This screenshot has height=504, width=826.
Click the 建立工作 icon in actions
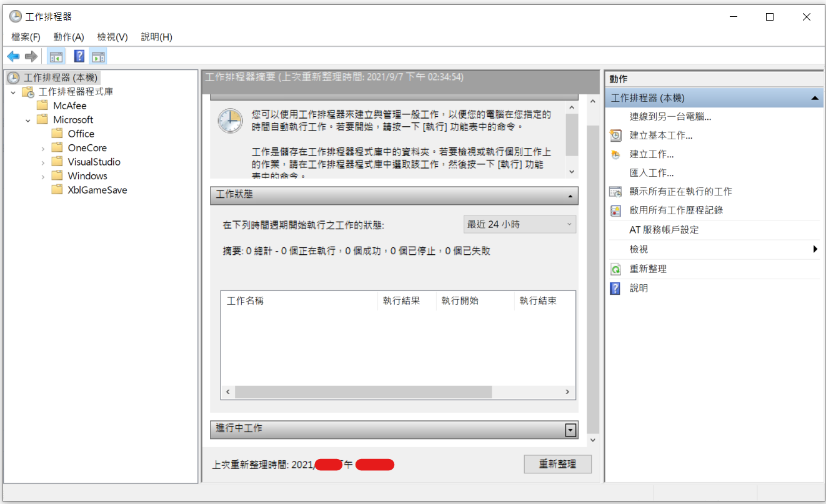615,154
